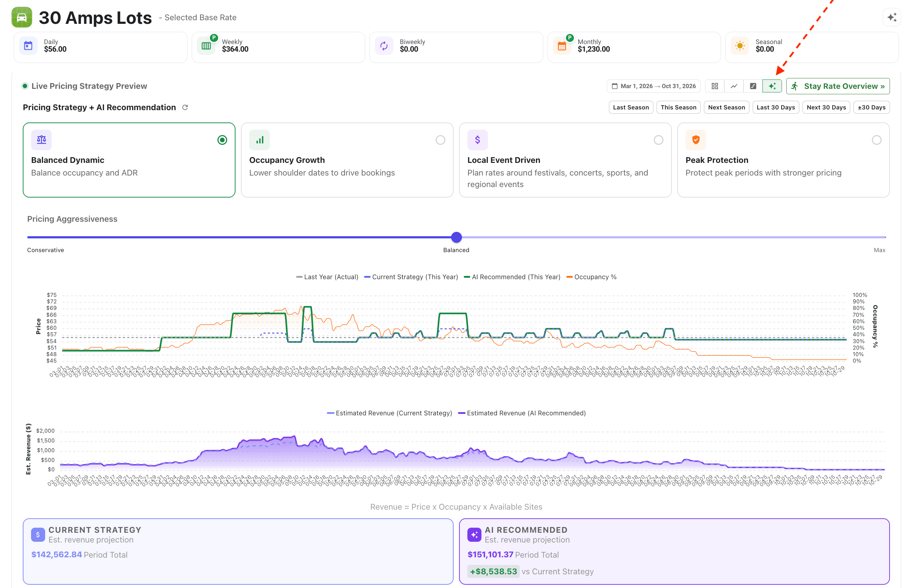Viewport: 908px width, 588px height.
Task: Refresh the Pricing Strategy AI recommendation
Action: [x=185, y=108]
